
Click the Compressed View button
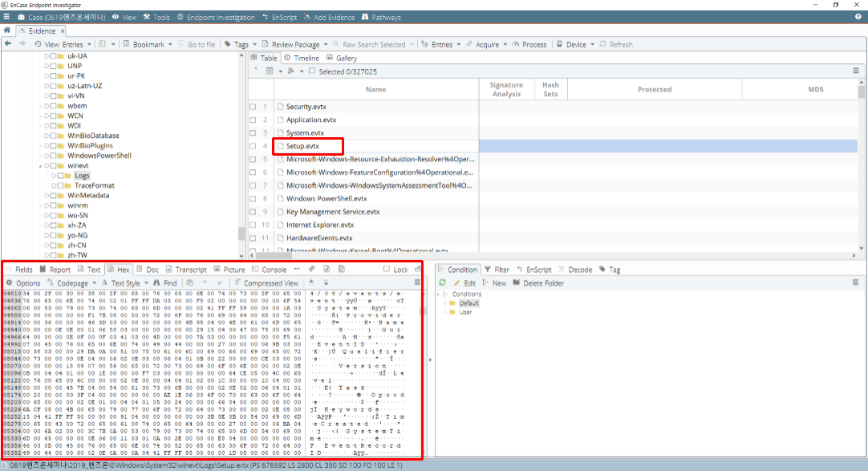point(266,282)
